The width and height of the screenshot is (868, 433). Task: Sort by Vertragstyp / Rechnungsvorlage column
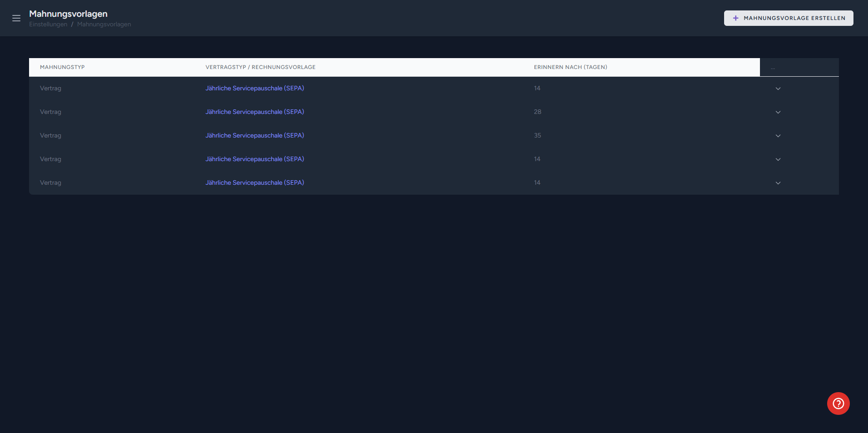click(x=260, y=67)
